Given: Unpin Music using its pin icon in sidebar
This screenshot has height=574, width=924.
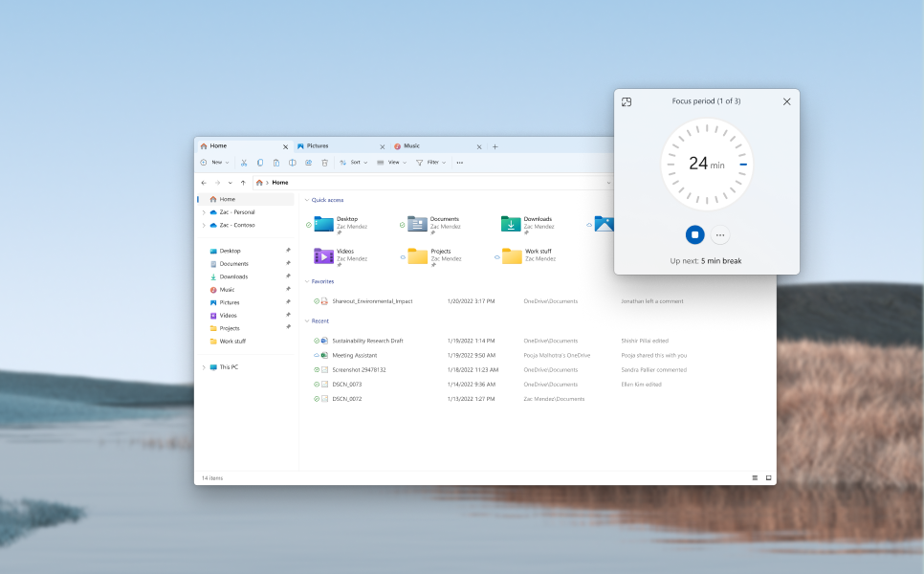Looking at the screenshot, I should point(288,289).
